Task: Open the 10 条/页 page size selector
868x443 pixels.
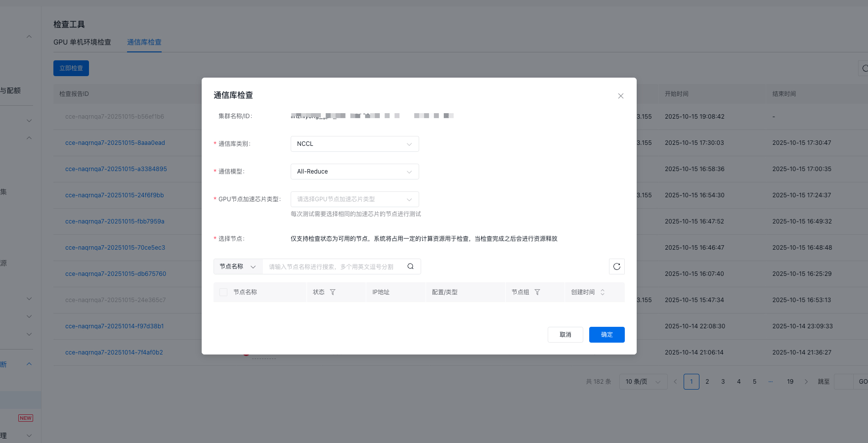Action: click(x=643, y=382)
